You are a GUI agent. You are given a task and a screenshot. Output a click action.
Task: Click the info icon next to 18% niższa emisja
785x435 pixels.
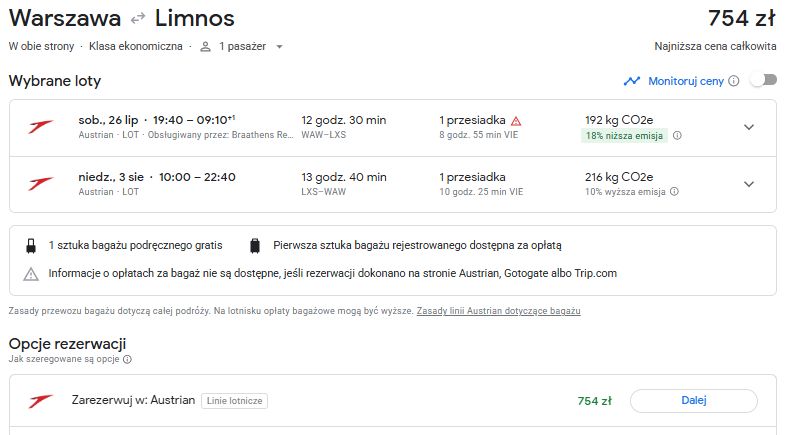point(677,135)
